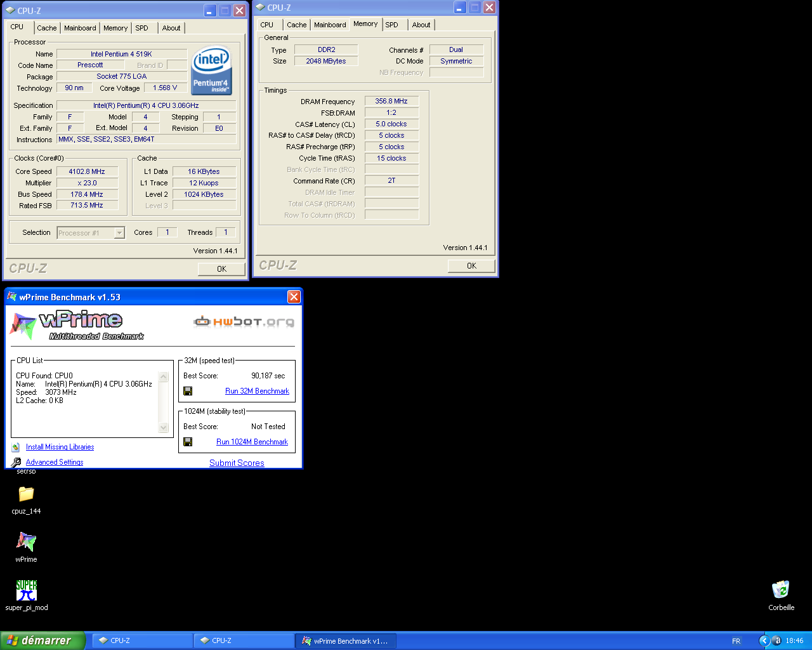Open Mainboard tab in left CPU-Z window
This screenshot has width=812, height=650.
click(x=80, y=28)
